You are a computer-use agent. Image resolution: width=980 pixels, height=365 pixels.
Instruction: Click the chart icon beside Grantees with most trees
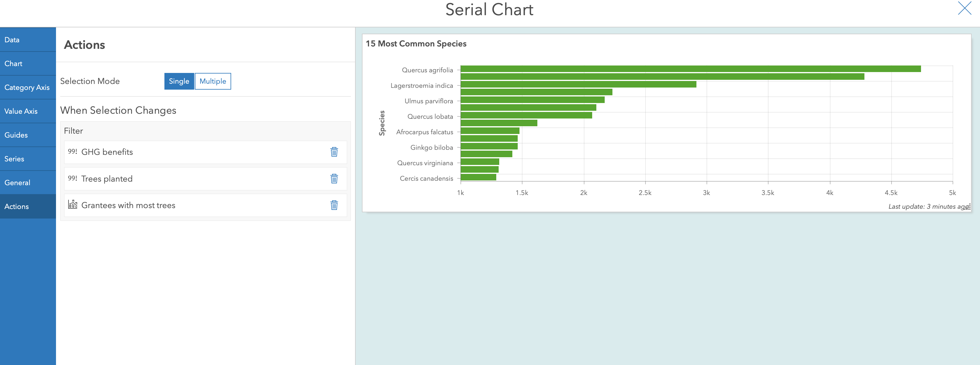[x=73, y=205]
